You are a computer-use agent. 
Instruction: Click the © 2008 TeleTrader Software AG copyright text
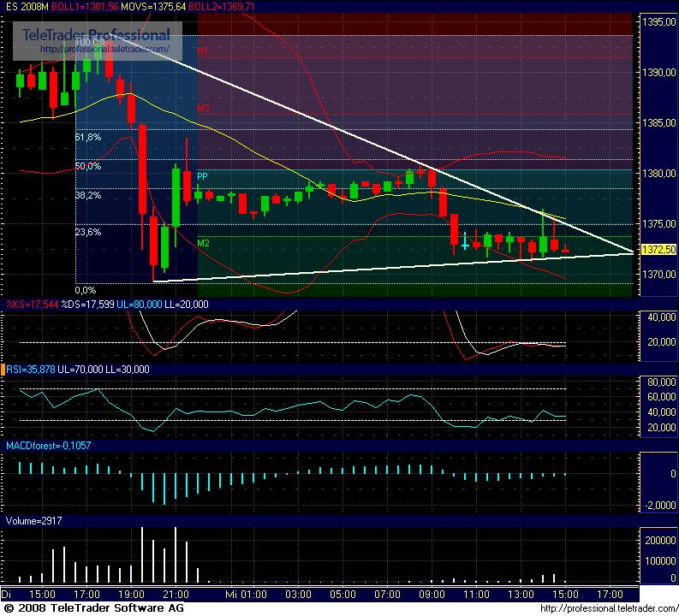point(93,608)
